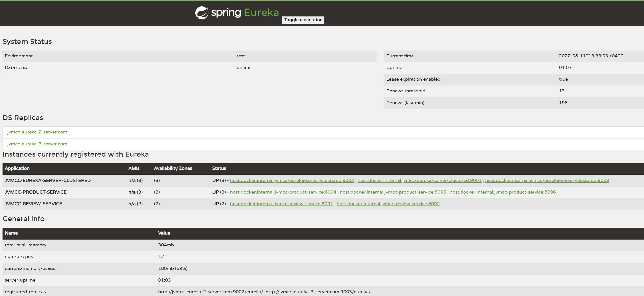Click the Application column header
Screen dimensions: 644x296
17,168
